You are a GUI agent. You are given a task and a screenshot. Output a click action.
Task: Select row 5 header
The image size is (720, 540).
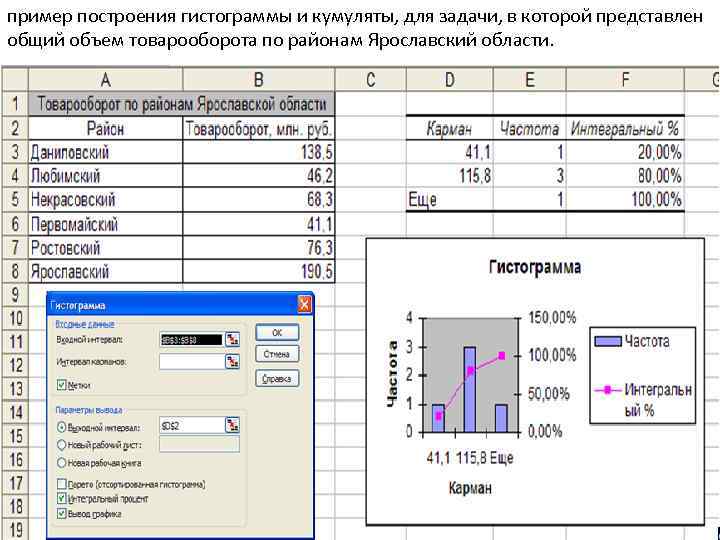15,200
